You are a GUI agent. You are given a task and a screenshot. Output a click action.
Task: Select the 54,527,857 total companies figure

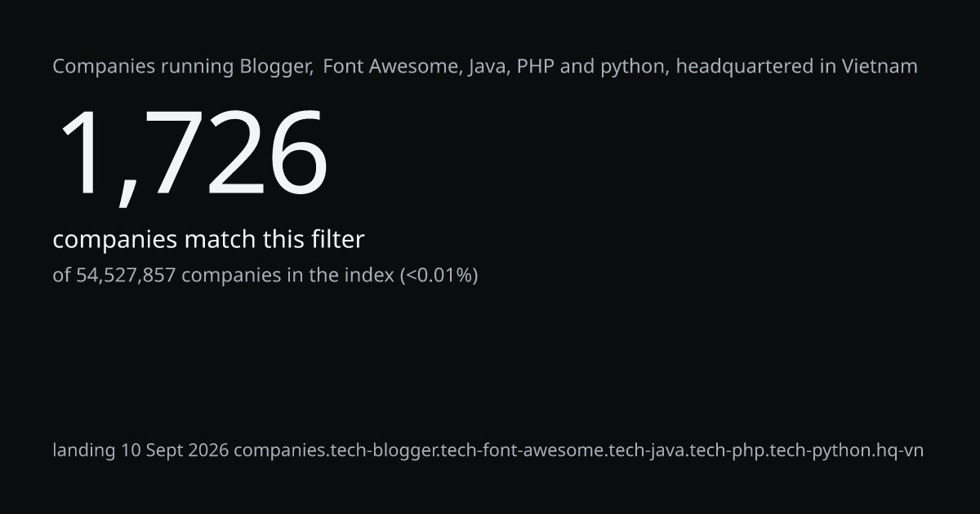coord(126,276)
